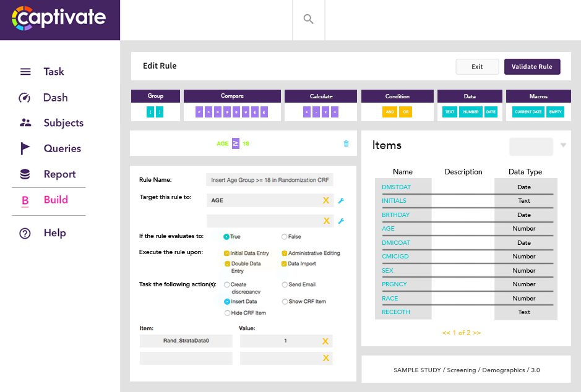Insert the equals compare operator
581x392 pixels.
pyautogui.click(x=218, y=112)
